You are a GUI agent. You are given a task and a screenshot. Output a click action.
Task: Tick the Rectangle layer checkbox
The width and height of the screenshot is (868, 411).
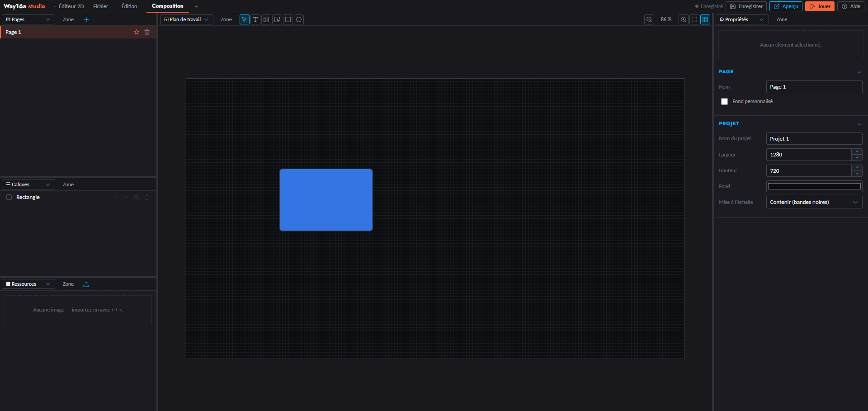(9, 197)
